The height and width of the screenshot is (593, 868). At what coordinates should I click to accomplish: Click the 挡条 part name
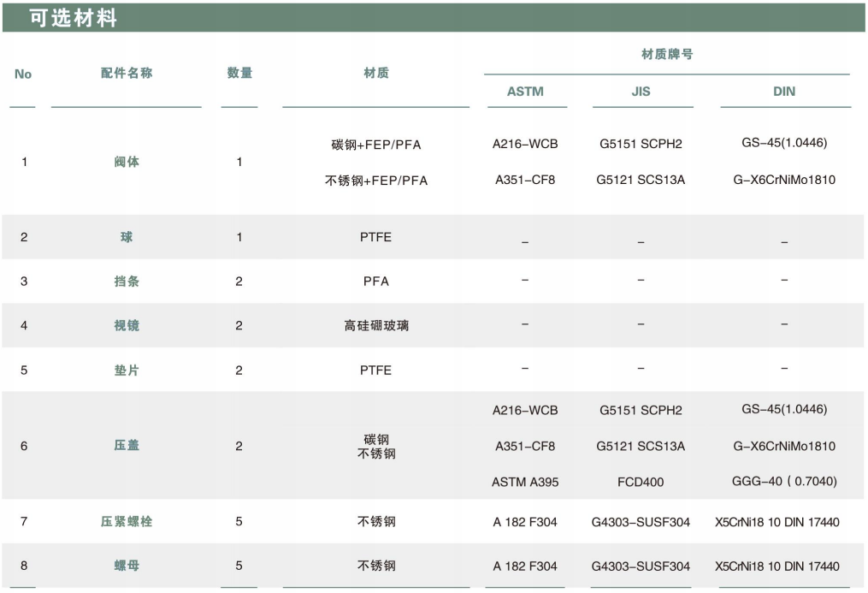(127, 282)
